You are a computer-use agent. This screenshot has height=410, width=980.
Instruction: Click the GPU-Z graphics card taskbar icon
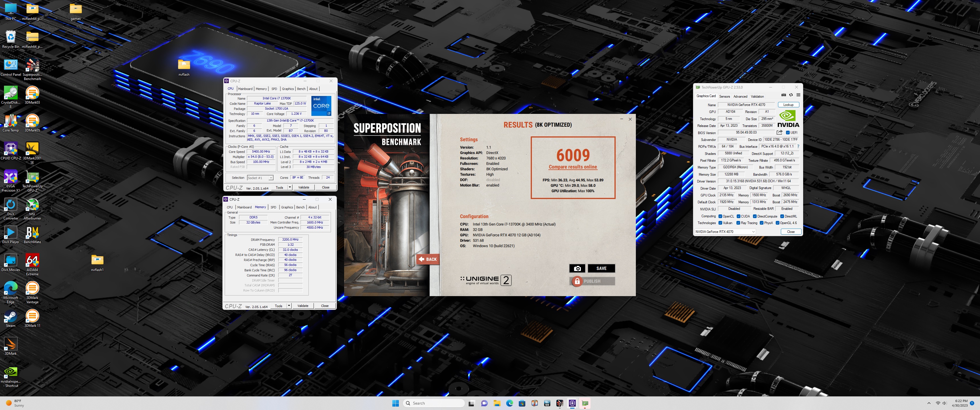[585, 403]
